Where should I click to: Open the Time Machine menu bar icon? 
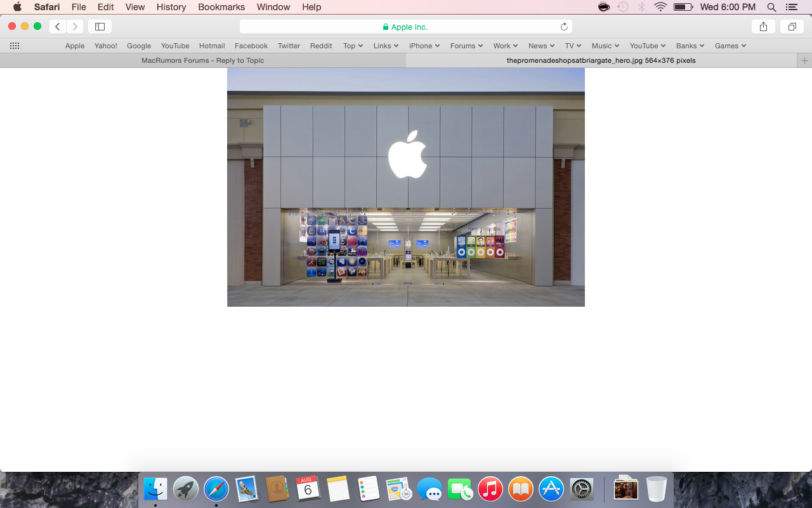pos(623,7)
